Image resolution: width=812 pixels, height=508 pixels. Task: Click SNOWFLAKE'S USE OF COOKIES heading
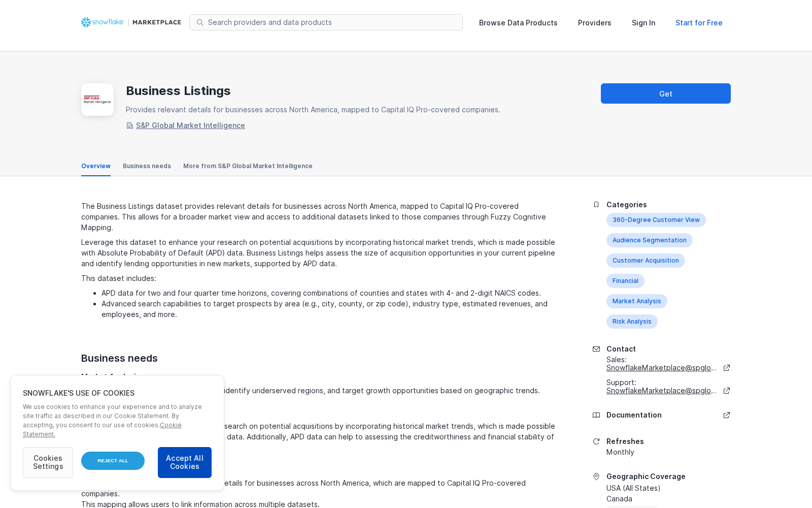(79, 393)
